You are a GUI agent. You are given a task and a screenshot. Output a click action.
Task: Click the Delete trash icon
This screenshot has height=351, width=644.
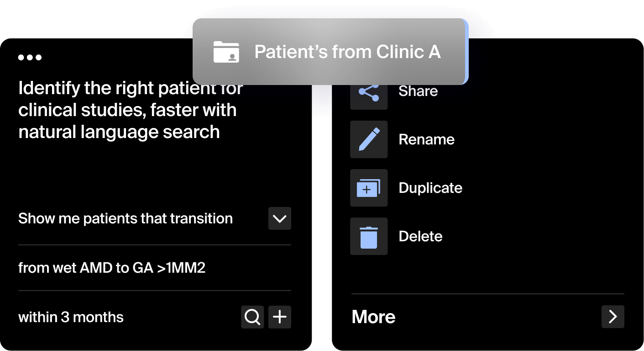coord(368,236)
